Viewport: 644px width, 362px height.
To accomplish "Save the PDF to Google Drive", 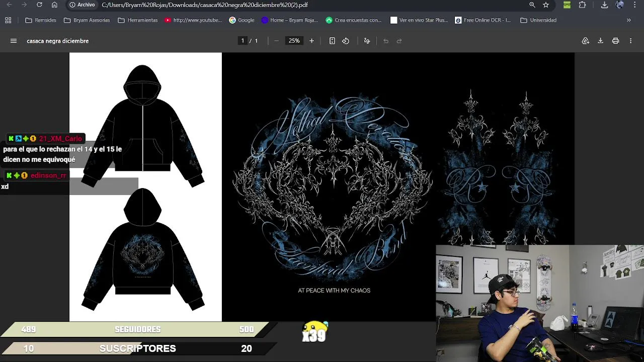I will point(586,41).
